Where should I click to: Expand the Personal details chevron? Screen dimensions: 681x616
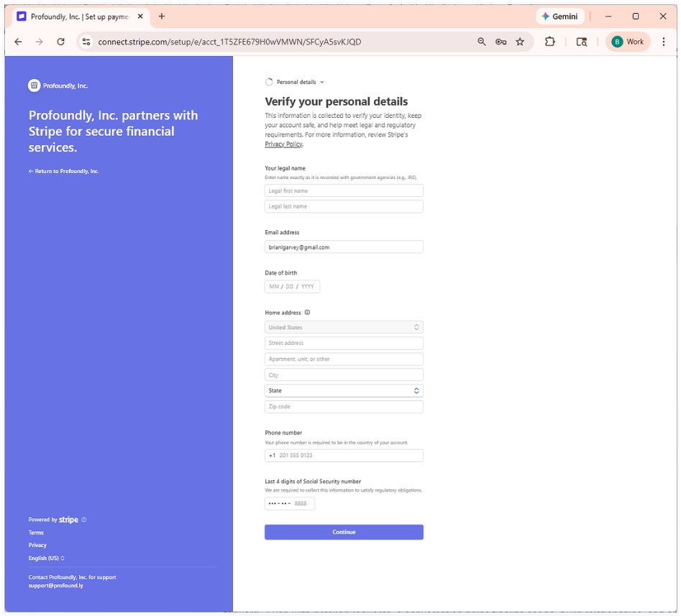tap(321, 82)
